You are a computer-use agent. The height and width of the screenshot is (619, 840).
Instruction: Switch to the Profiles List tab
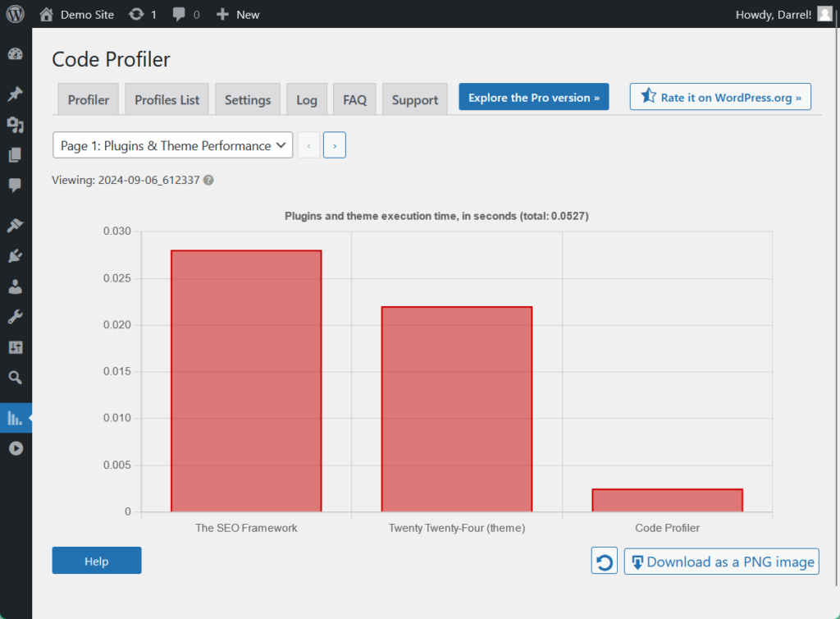[x=167, y=99]
